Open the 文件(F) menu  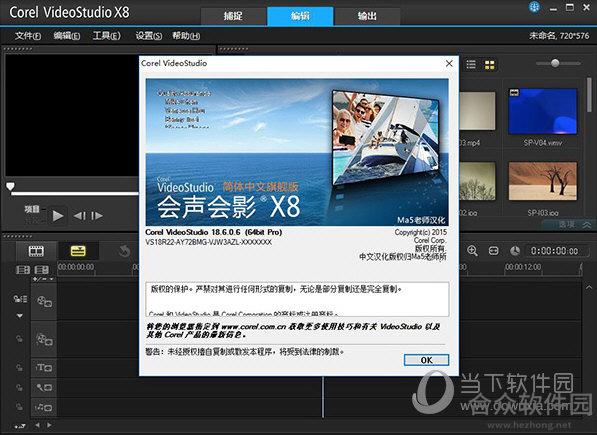point(28,36)
